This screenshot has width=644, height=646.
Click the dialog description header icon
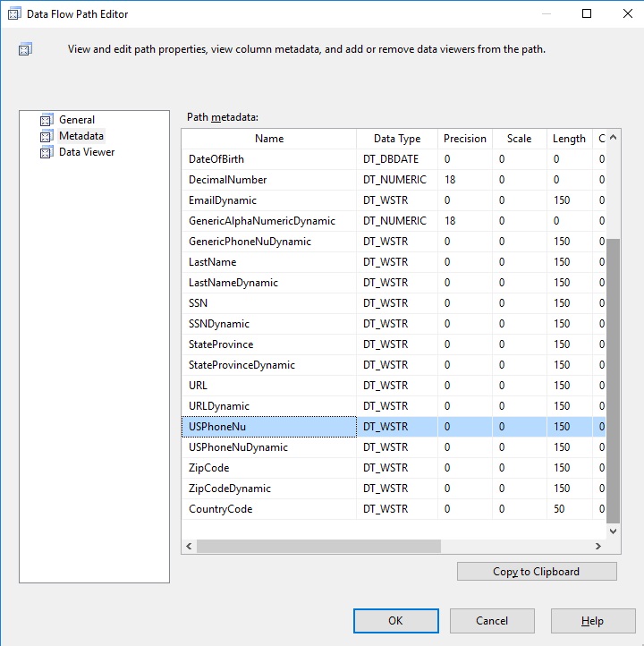[x=25, y=49]
